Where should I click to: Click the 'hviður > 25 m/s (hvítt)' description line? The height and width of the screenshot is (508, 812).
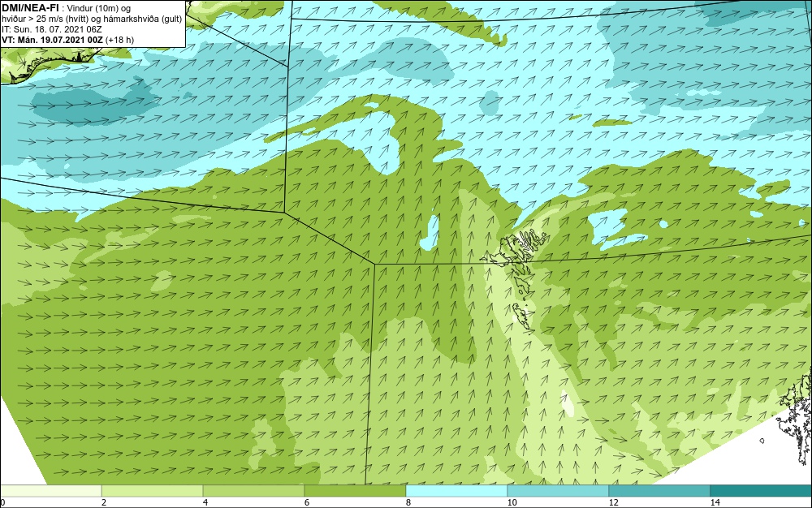tap(92, 19)
